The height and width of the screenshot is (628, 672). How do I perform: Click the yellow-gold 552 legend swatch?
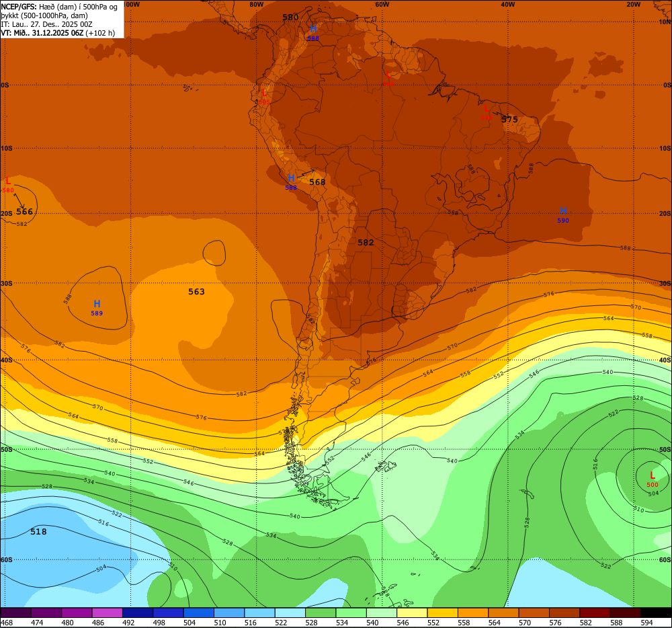(x=442, y=613)
